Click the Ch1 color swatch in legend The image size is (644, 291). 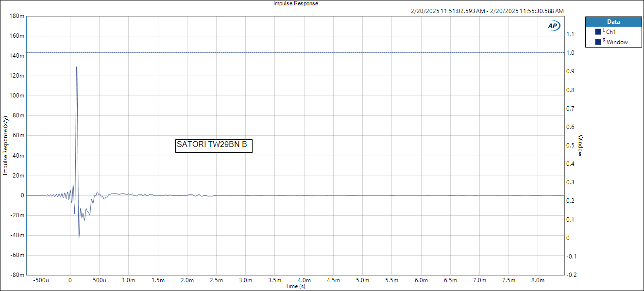tap(598, 32)
